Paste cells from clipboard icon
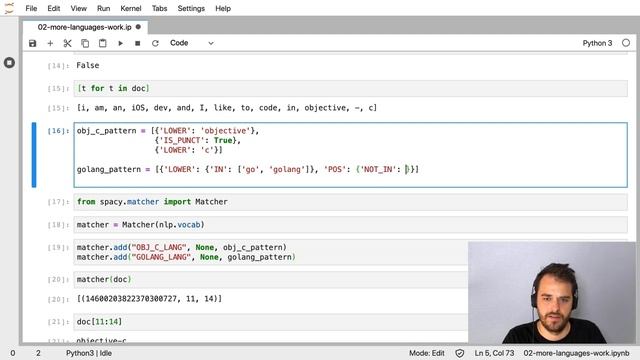This screenshot has width=640, height=360. 102,43
